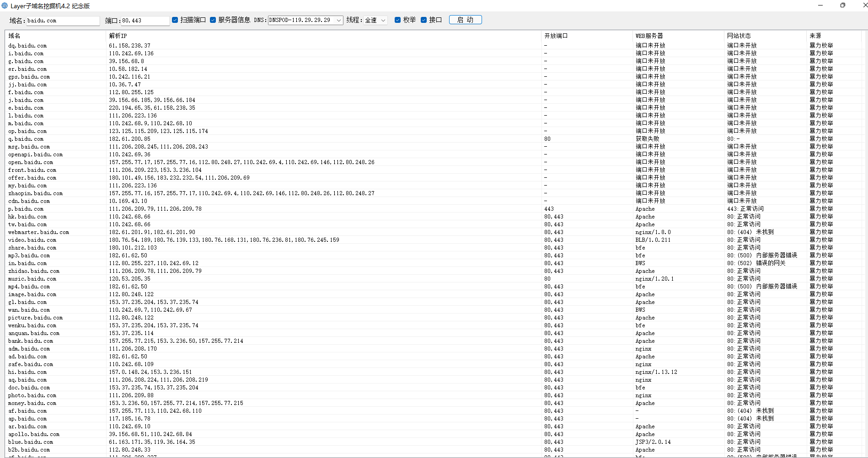Select row wenku.baidu.com
The image size is (868, 458).
point(434,325)
